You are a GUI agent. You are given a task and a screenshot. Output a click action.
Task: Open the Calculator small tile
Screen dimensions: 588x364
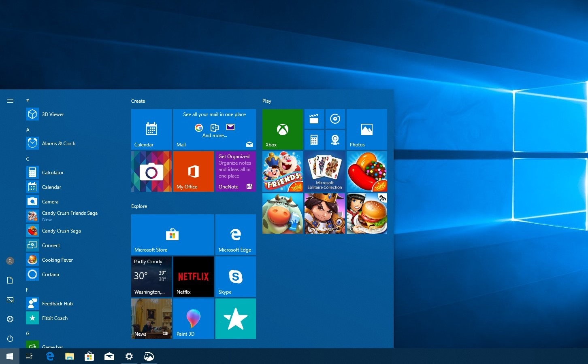coord(314,140)
